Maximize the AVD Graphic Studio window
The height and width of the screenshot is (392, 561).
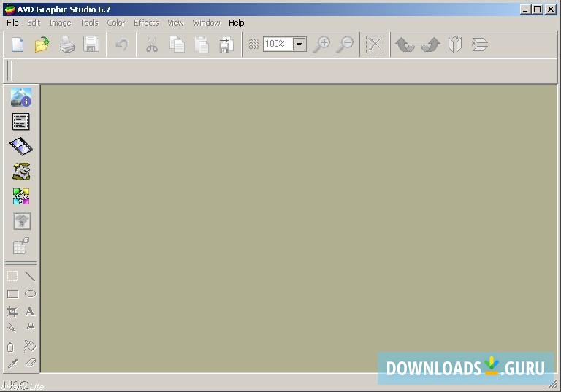(538, 9)
